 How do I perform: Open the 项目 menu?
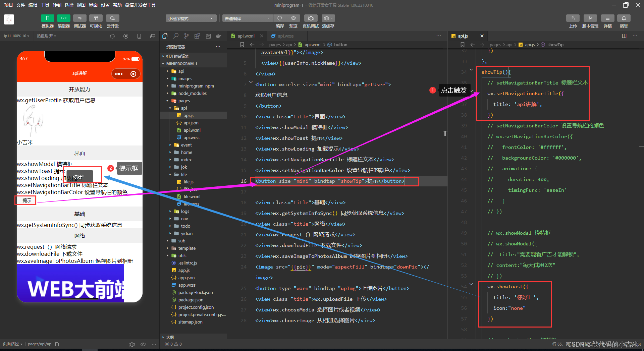8,5
